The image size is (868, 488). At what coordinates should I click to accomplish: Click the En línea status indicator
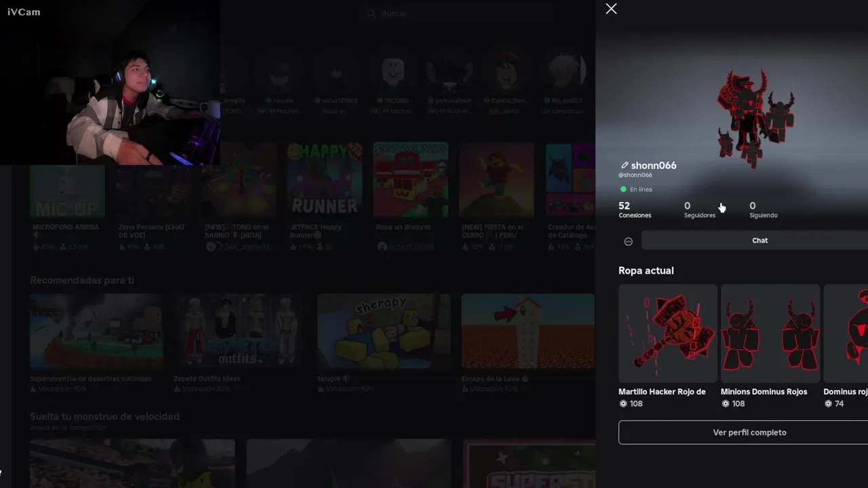coord(636,189)
